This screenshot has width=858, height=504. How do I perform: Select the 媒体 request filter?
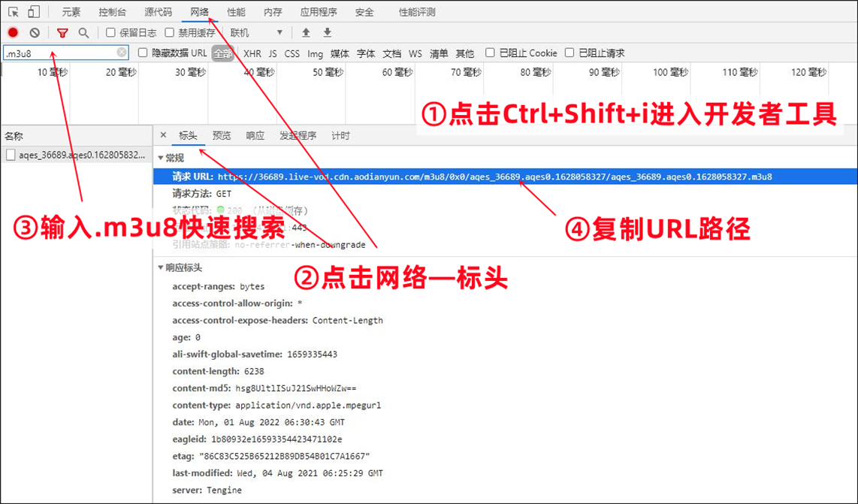(339, 53)
